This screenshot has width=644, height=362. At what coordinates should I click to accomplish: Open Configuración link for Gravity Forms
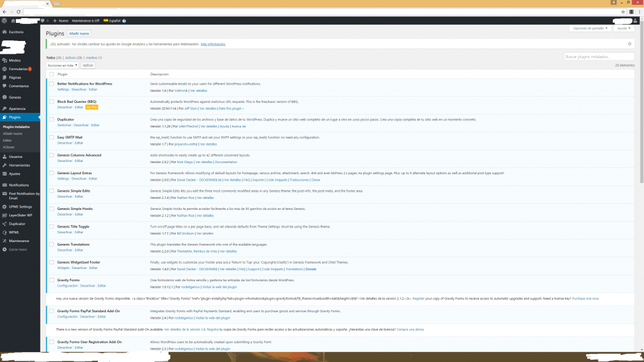67,285
